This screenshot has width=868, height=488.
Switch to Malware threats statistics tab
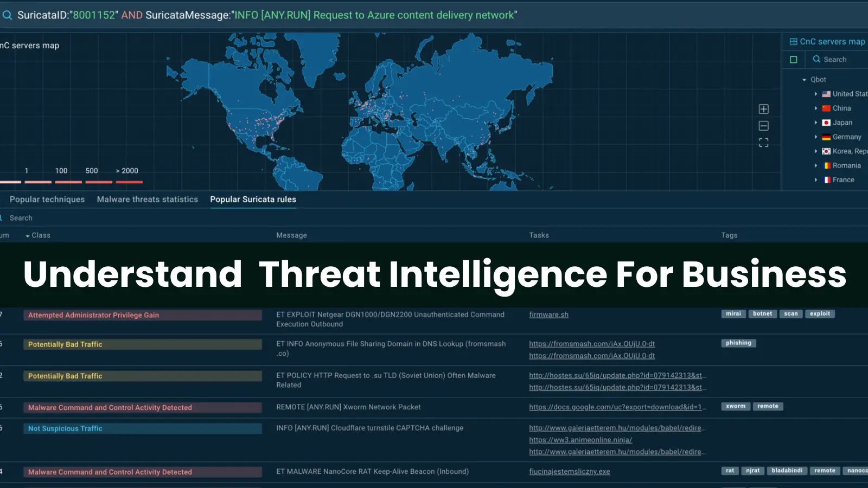click(x=148, y=200)
